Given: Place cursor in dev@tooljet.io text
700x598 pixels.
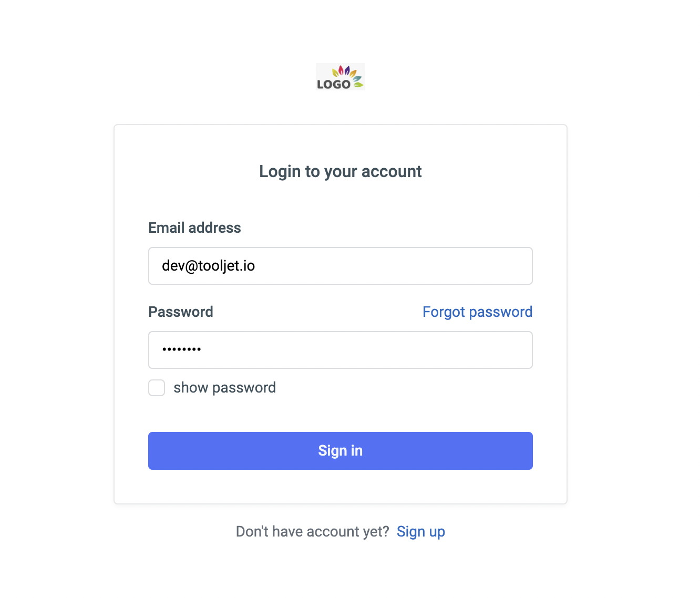Looking at the screenshot, I should (x=208, y=266).
